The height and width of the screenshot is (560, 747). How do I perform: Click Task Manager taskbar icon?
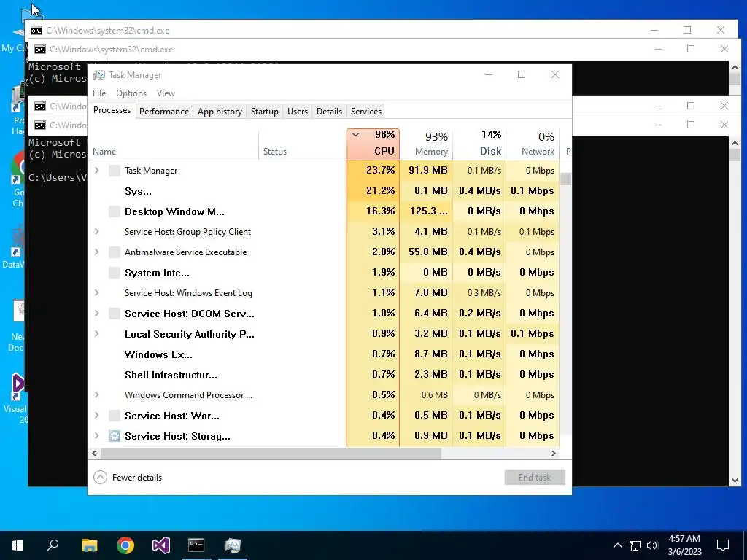pos(233,545)
